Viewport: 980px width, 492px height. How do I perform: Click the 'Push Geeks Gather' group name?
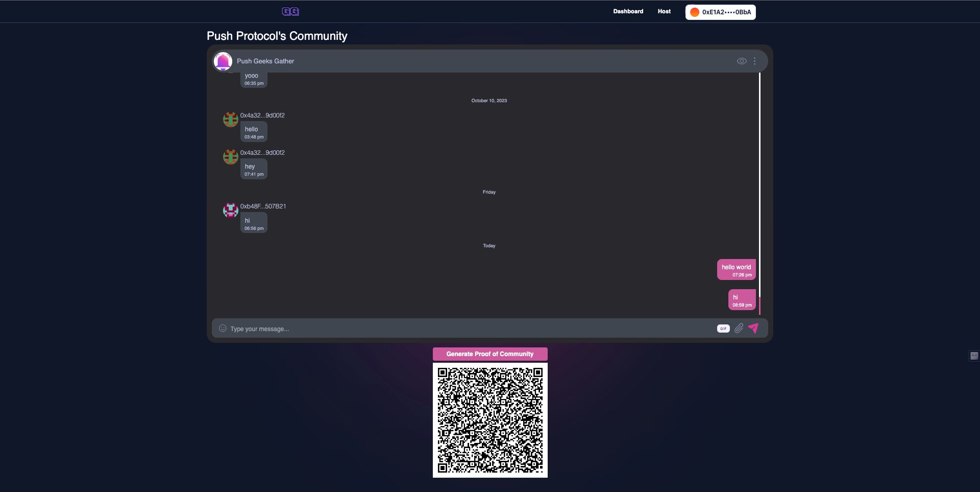(265, 61)
